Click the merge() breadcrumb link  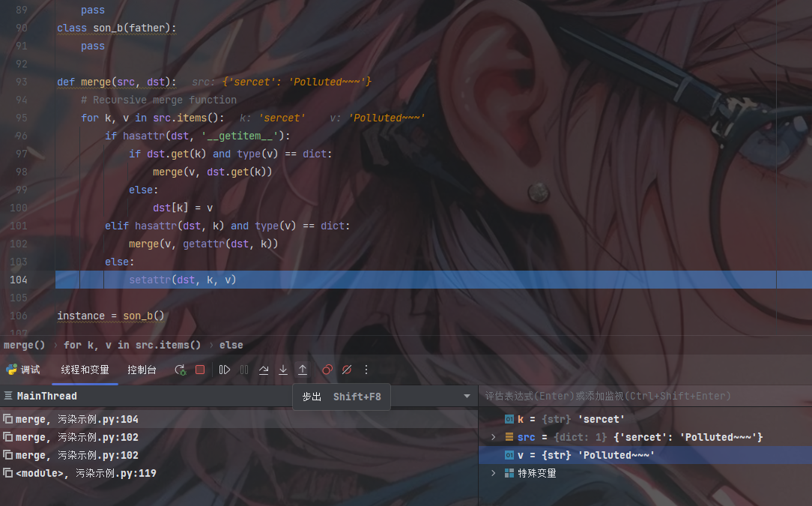(25, 345)
